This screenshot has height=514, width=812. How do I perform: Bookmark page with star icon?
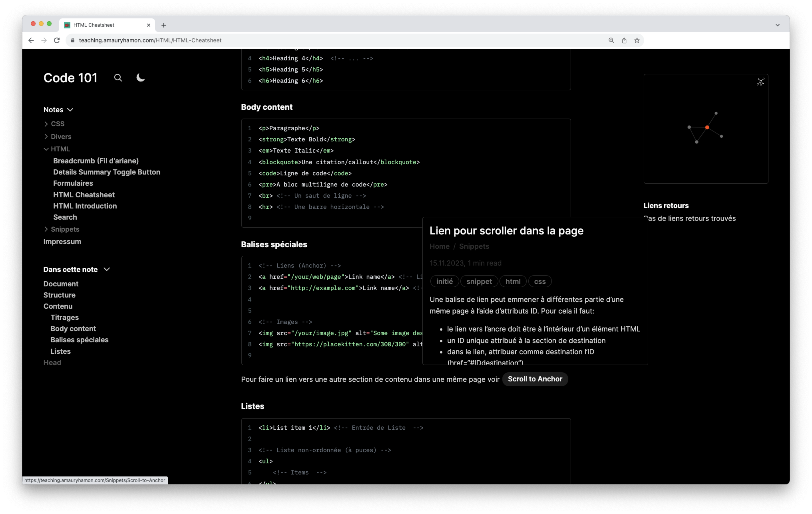pos(637,41)
